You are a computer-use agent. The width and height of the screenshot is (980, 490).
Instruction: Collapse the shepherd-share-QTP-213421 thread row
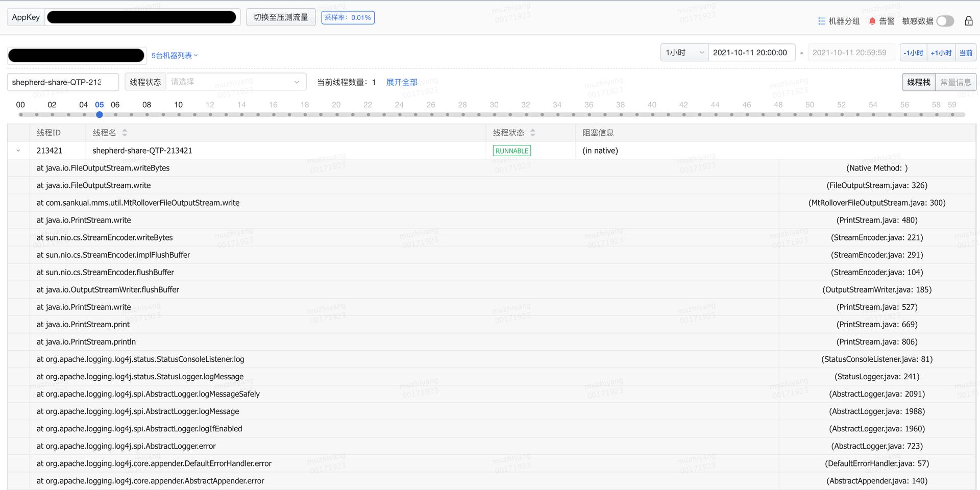18,150
